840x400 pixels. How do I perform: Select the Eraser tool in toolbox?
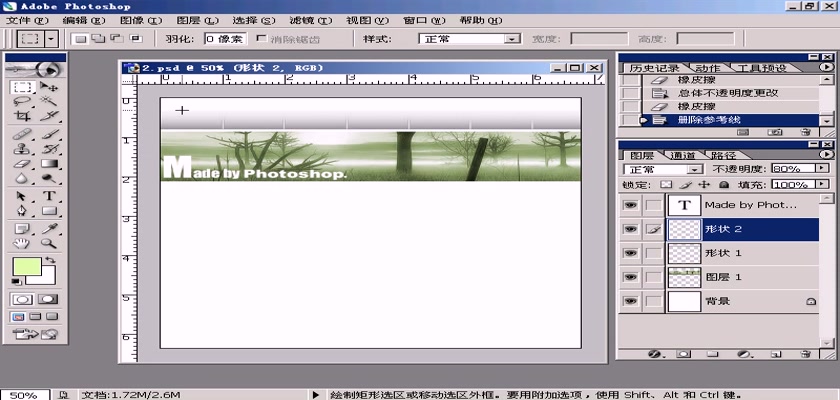tap(22, 164)
